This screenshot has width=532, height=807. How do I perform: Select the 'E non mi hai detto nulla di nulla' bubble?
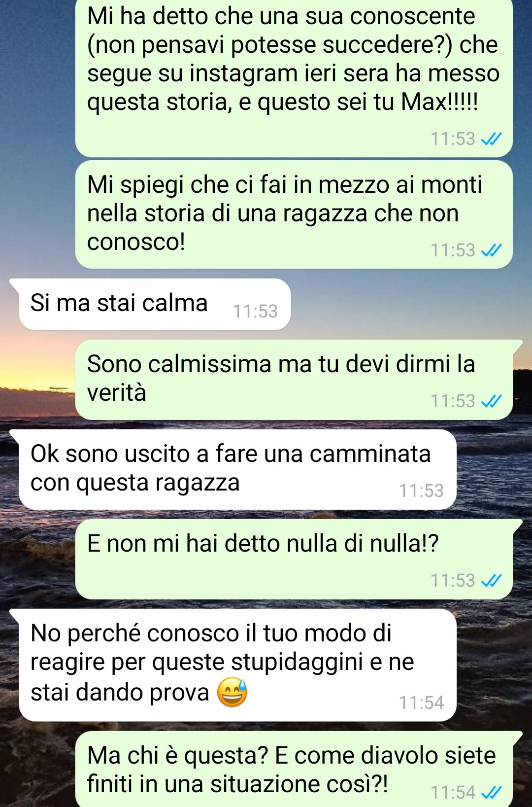coord(294,559)
